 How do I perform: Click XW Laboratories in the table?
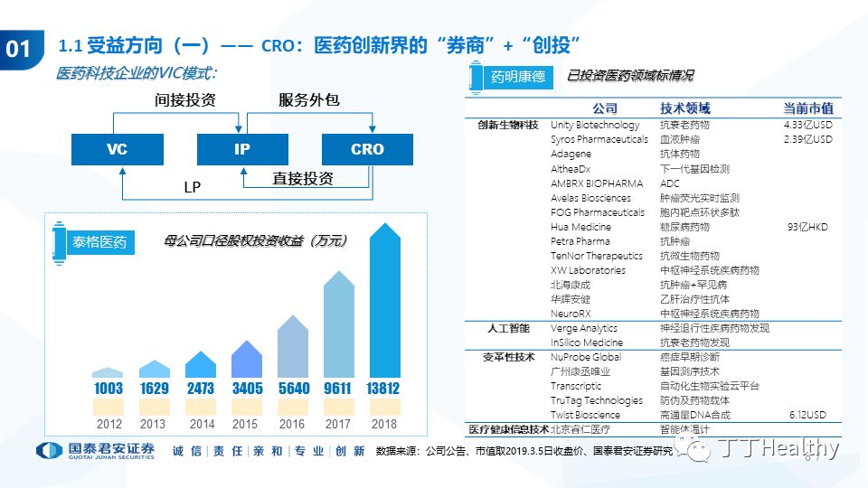click(x=588, y=270)
